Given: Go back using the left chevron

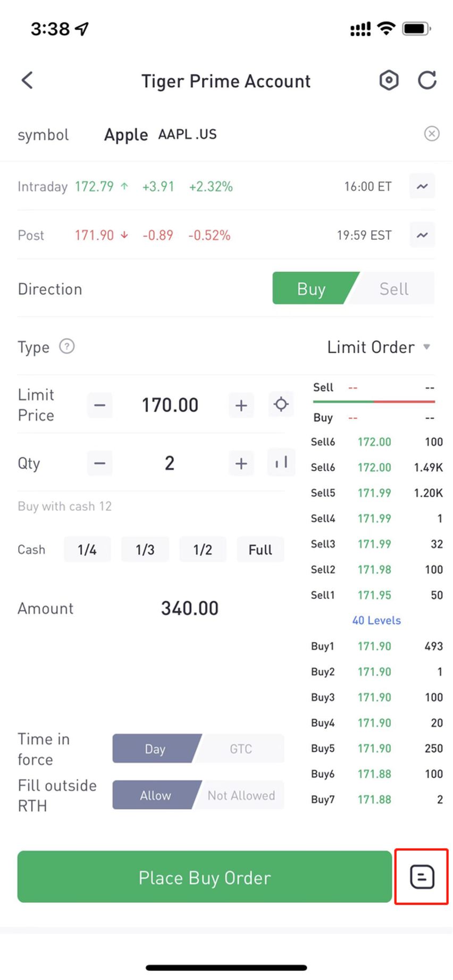Looking at the screenshot, I should (x=27, y=80).
